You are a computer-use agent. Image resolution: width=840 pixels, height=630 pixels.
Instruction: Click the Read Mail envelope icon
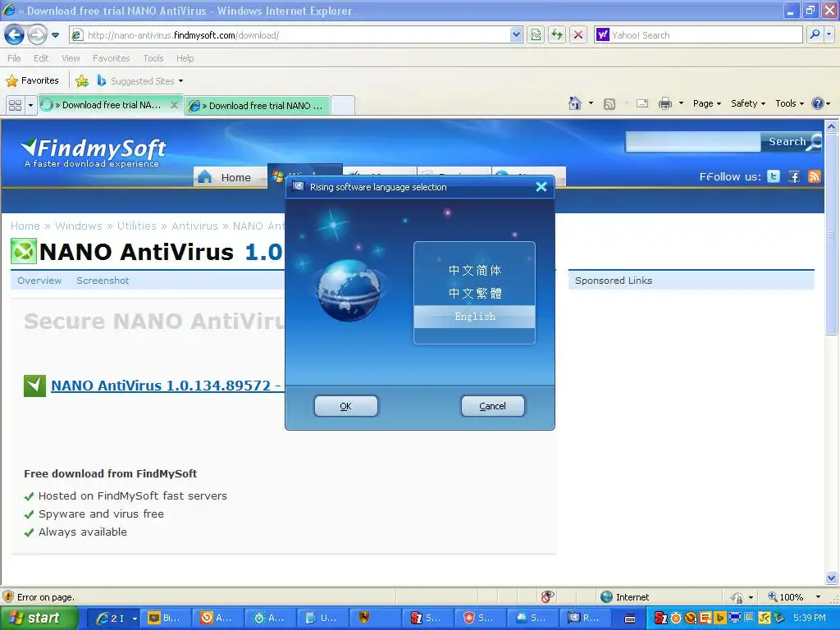642,103
